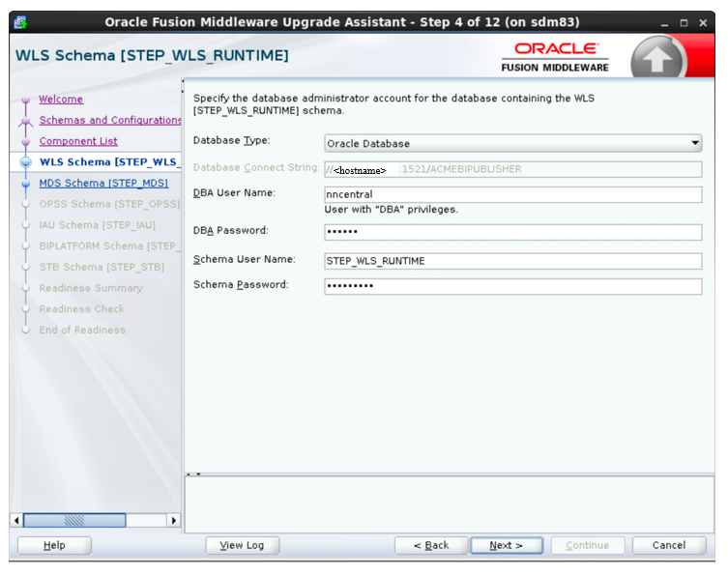Click the message pane collapse arrows
The image size is (728, 576).
point(193,475)
